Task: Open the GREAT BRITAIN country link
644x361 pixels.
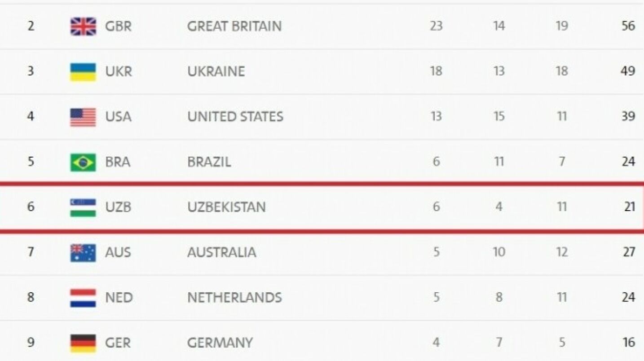Action: tap(234, 26)
